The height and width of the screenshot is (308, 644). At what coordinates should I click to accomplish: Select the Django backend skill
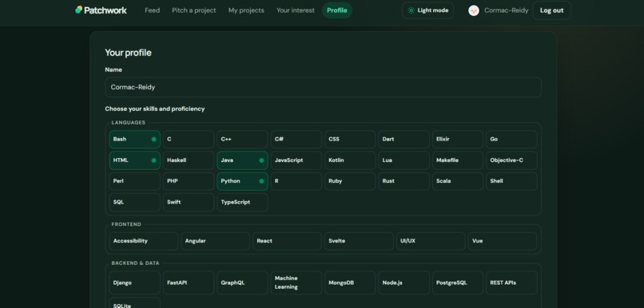[x=135, y=282]
